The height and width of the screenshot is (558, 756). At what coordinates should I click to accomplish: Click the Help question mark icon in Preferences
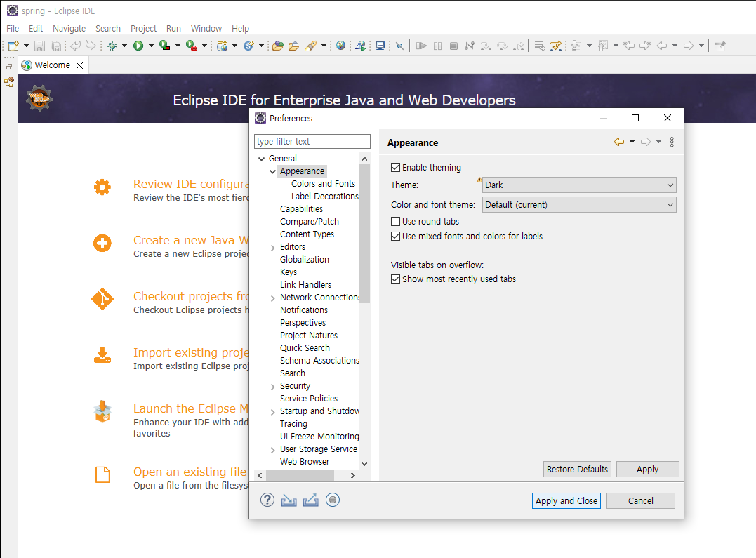(267, 500)
